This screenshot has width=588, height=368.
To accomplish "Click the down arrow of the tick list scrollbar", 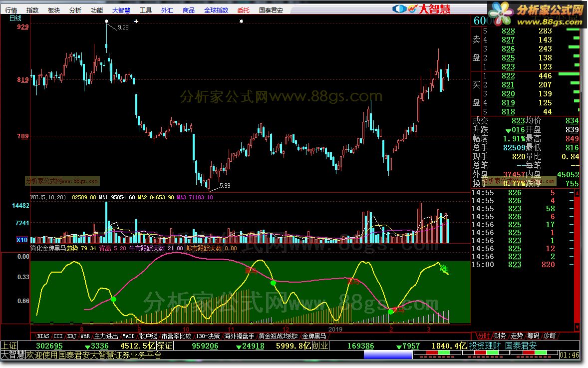I will tap(577, 328).
